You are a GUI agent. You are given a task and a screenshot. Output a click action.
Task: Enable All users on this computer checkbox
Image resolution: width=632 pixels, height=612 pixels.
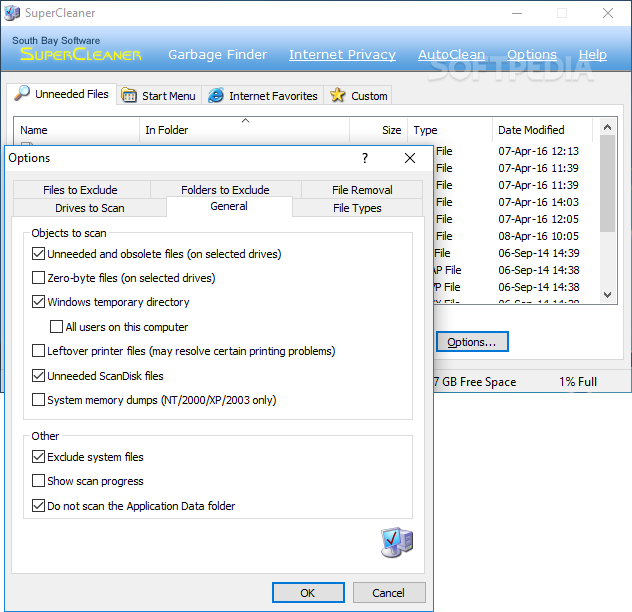click(56, 327)
